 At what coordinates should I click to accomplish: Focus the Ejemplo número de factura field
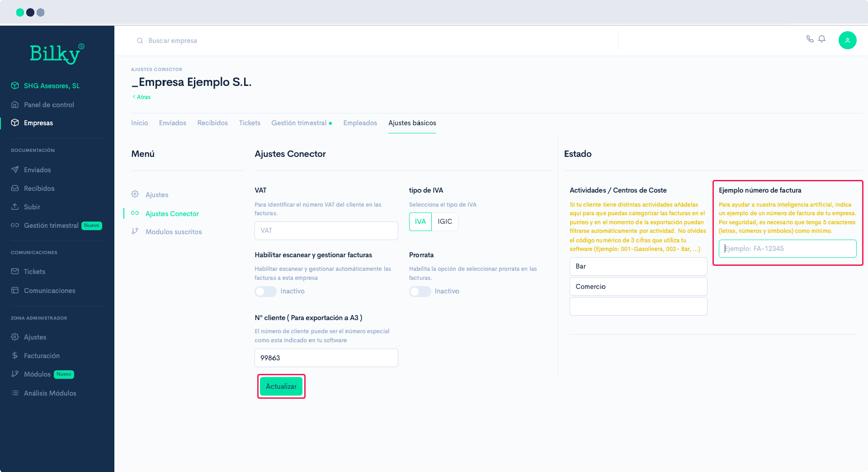pyautogui.click(x=787, y=249)
